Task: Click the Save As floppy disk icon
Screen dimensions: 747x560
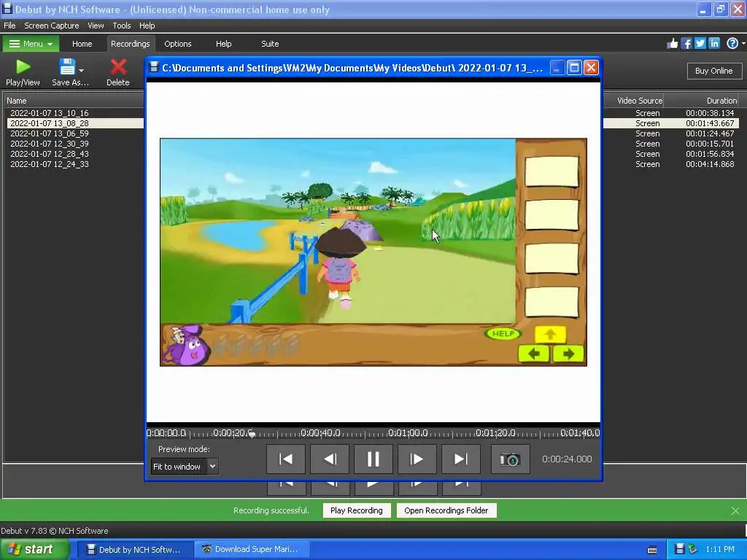Action: click(x=67, y=67)
